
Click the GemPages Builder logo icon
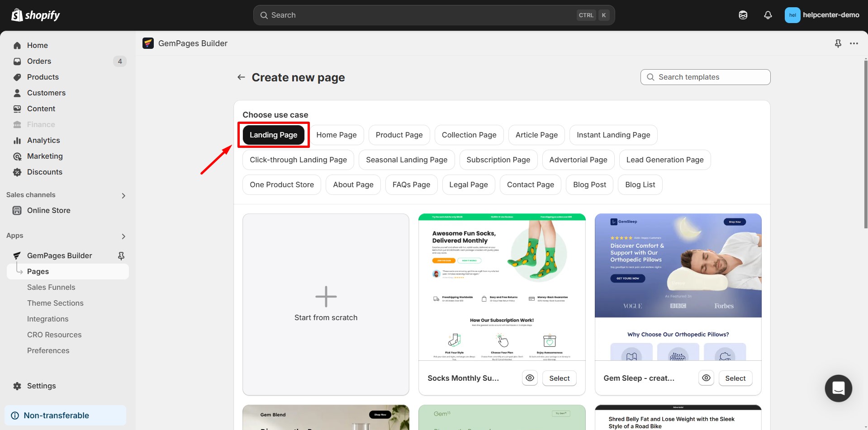click(x=148, y=43)
